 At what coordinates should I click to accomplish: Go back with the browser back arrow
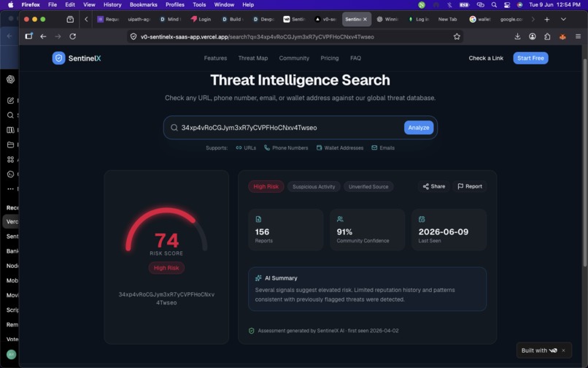pyautogui.click(x=43, y=37)
